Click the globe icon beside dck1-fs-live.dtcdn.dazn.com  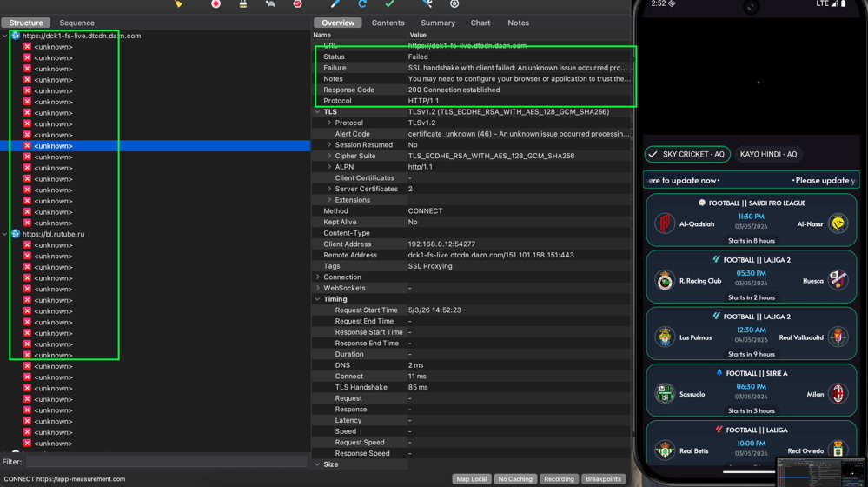point(16,36)
